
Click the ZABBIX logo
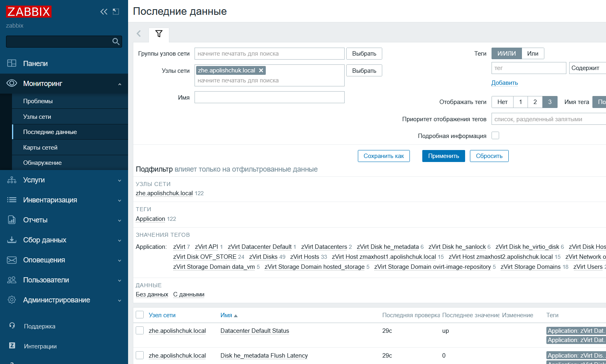point(29,12)
